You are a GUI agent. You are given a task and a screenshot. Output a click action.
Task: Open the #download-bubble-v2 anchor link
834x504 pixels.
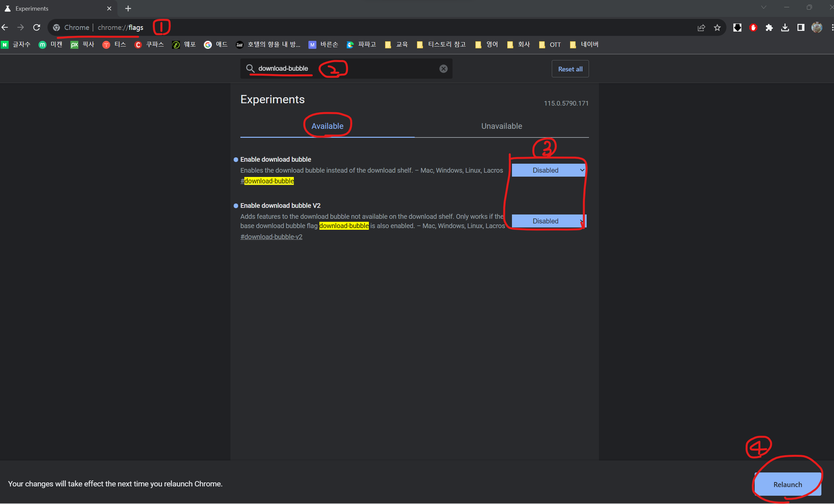coord(271,237)
